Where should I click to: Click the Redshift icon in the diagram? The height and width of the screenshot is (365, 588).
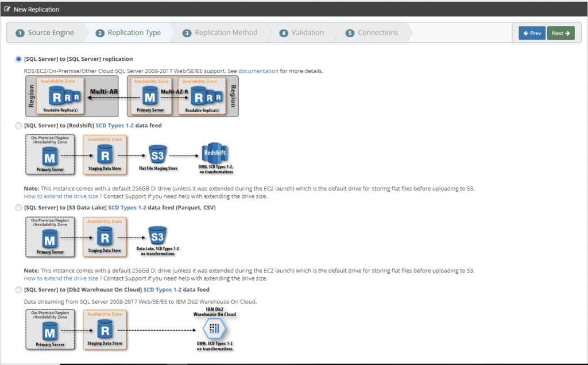[x=215, y=153]
